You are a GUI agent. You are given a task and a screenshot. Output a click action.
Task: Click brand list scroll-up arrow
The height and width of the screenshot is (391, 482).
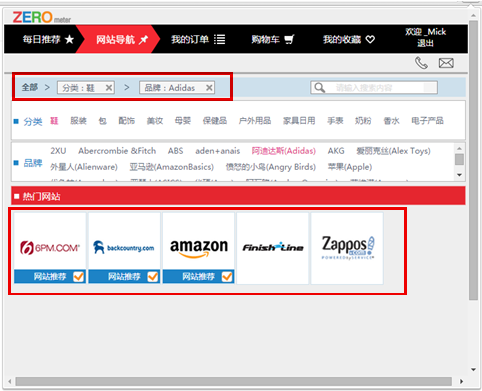coord(459,148)
